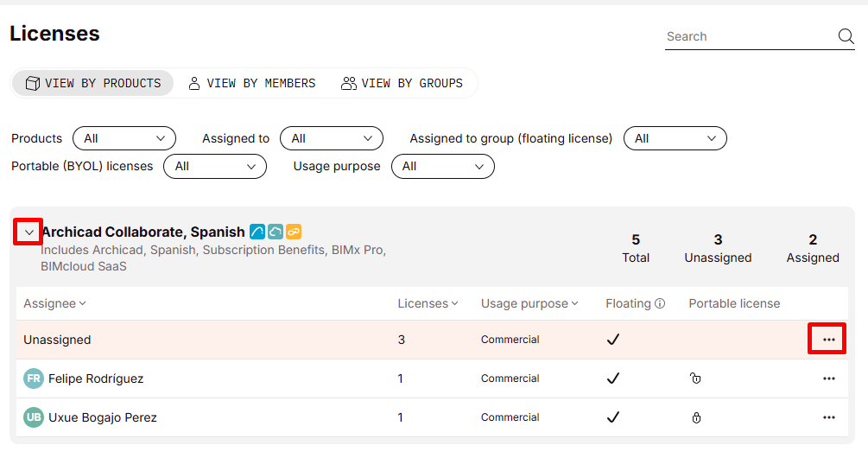Image resolution: width=868 pixels, height=458 pixels.
Task: Switch to View by Groups tab
Action: 402,83
